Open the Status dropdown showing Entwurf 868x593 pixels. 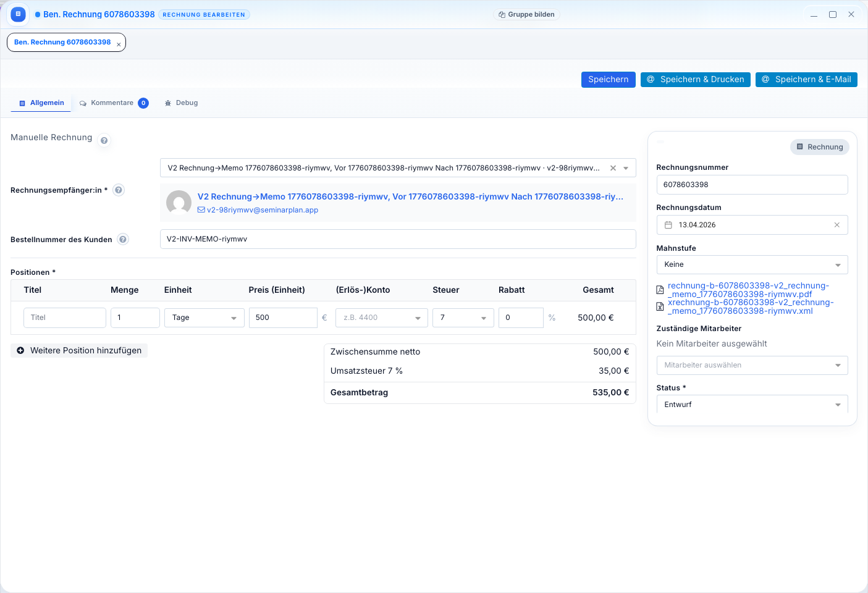[751, 405]
